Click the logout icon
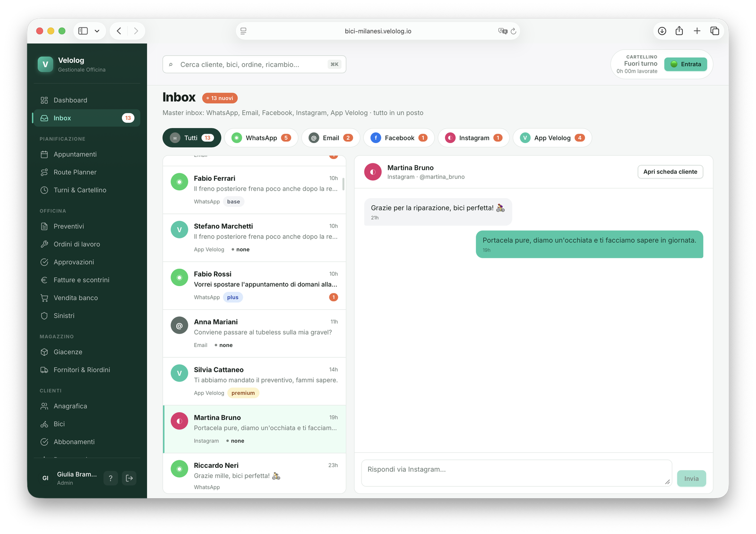Viewport: 756px width, 534px height. (x=129, y=478)
